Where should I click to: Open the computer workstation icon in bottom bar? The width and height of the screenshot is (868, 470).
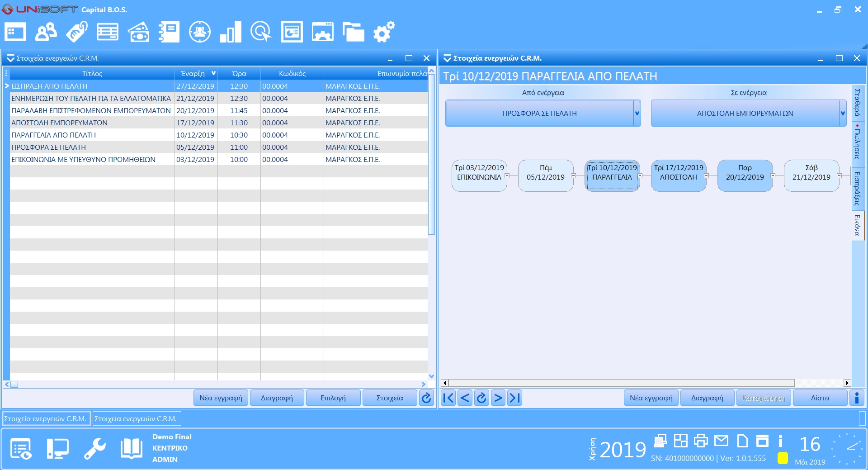click(x=58, y=449)
